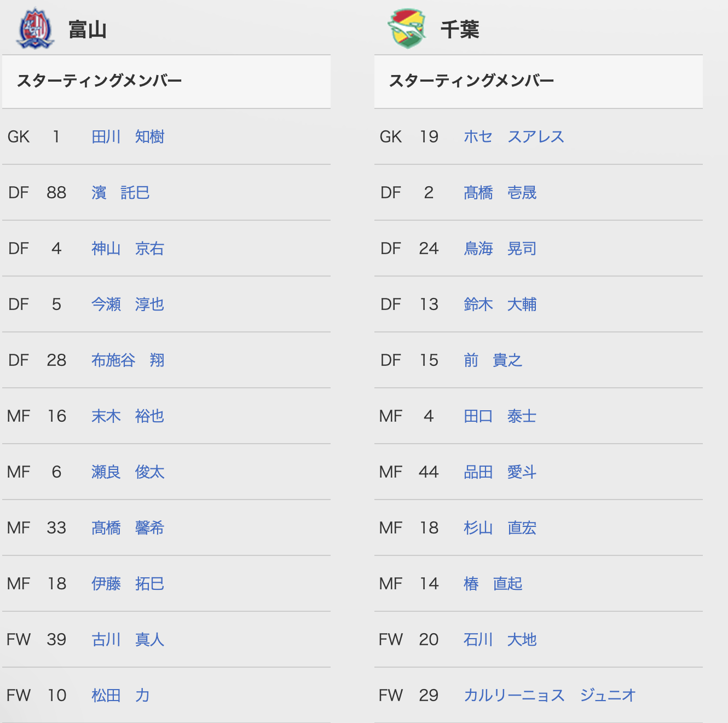Image resolution: width=728 pixels, height=723 pixels.
Task: Open player link 濱 託巳
Action: point(120,193)
